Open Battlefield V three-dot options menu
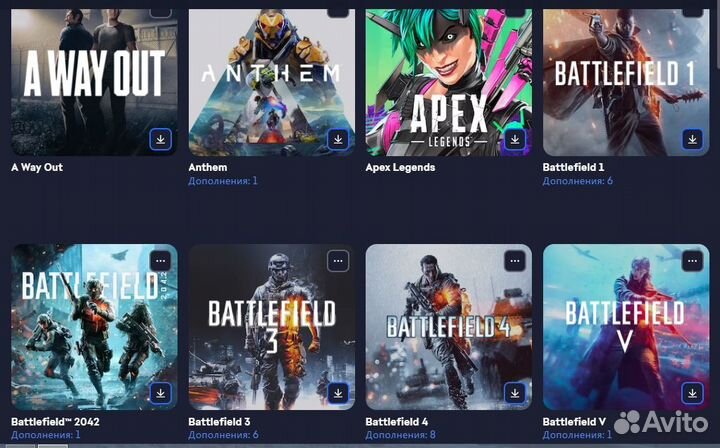Image resolution: width=720 pixels, height=448 pixels. pyautogui.click(x=692, y=261)
